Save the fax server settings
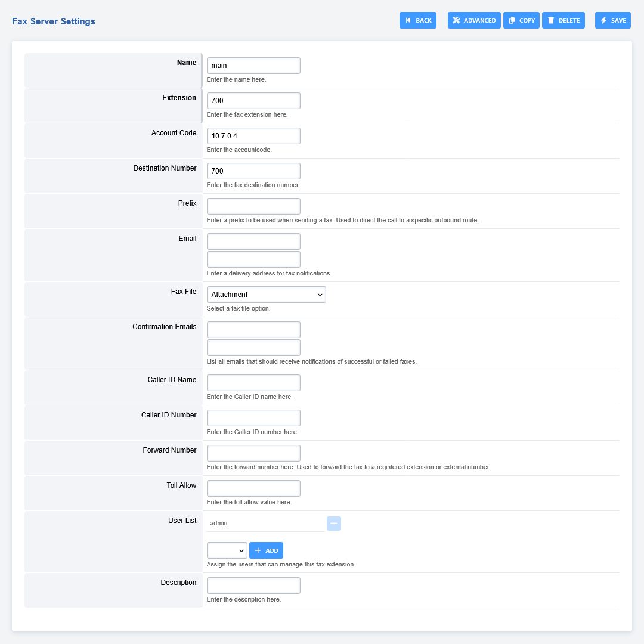 click(612, 20)
